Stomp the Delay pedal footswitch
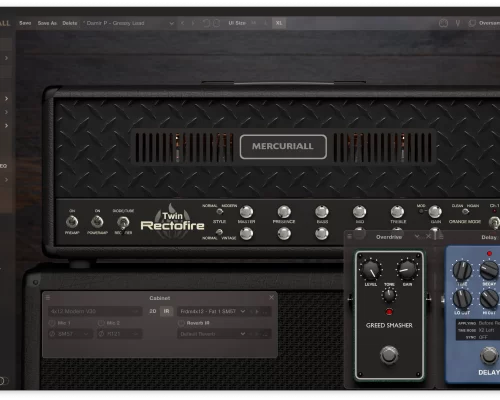This screenshot has height=400, width=500. tap(489, 356)
